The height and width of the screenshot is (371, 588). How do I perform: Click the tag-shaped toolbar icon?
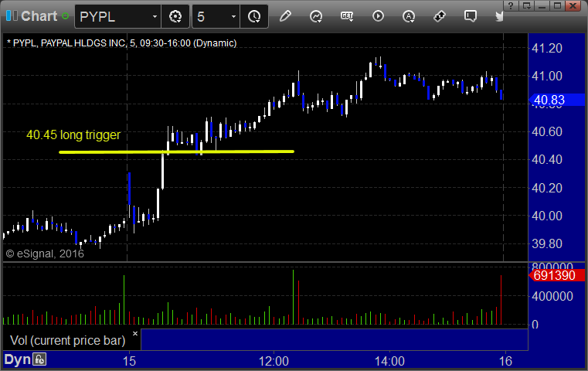440,16
